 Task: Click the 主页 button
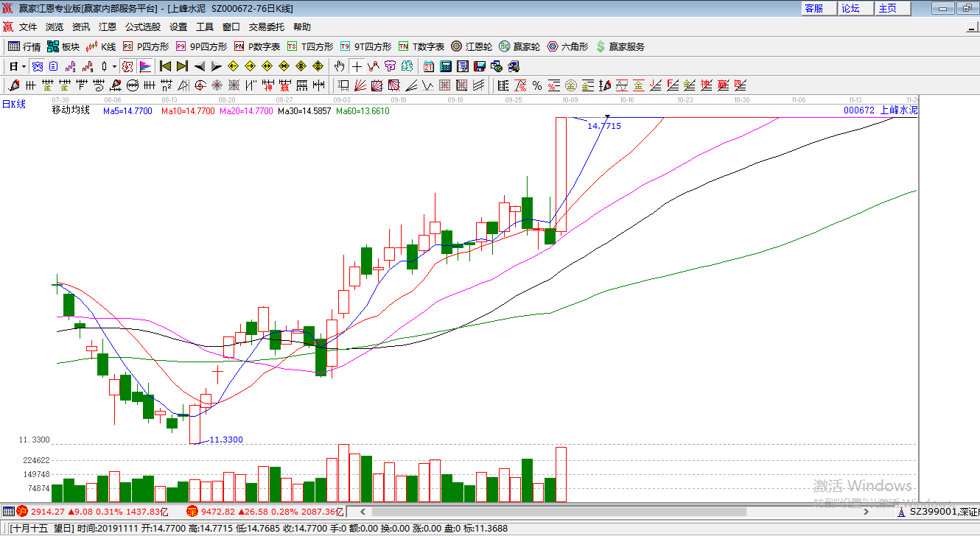(893, 8)
